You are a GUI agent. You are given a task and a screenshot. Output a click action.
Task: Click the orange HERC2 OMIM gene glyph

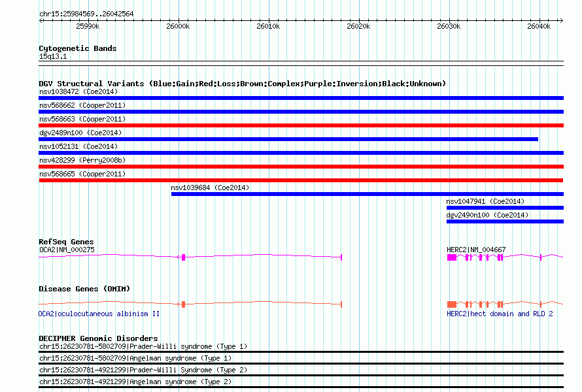(x=505, y=304)
